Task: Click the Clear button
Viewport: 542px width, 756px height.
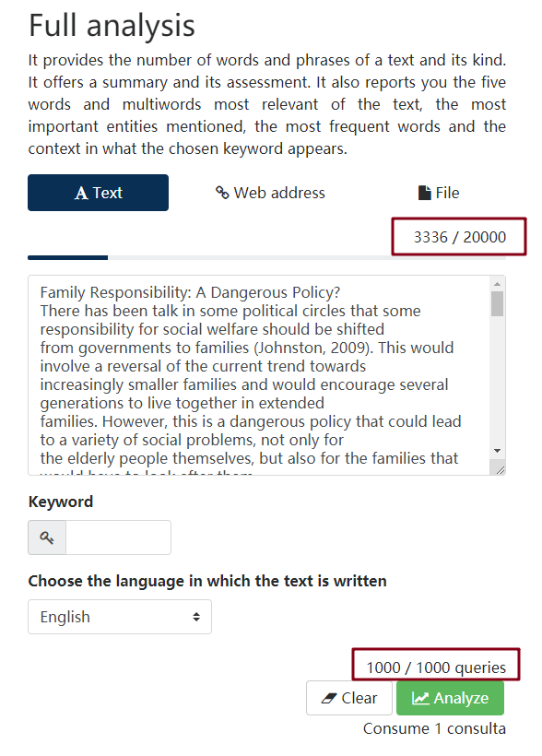Action: tap(349, 698)
